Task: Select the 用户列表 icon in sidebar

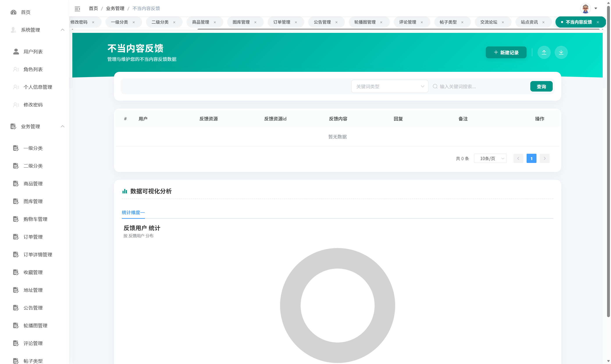Action: pos(16,51)
